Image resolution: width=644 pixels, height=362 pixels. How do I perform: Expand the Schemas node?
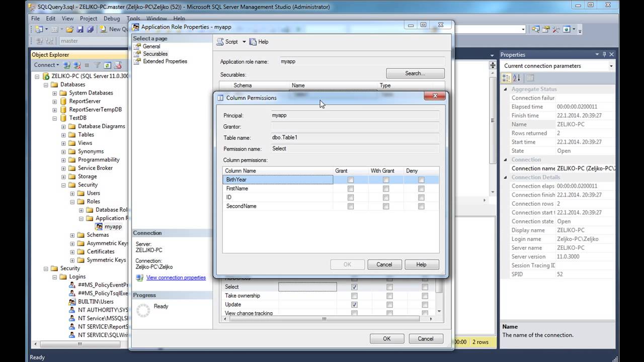click(72, 235)
